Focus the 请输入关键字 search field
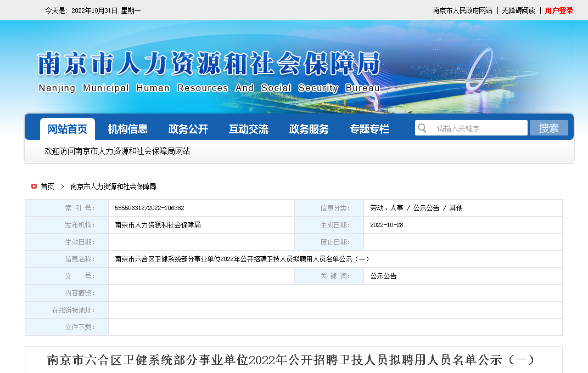The height and width of the screenshot is (373, 588). [478, 128]
